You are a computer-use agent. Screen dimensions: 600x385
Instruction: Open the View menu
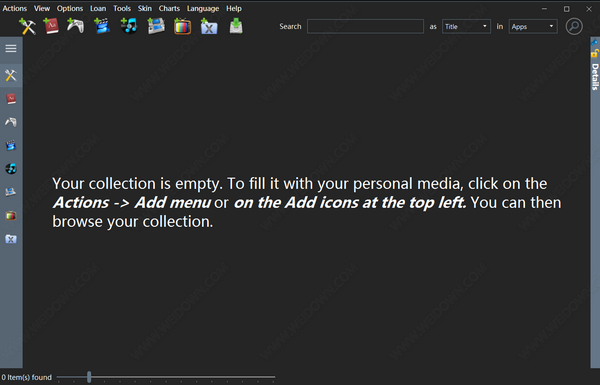point(42,8)
